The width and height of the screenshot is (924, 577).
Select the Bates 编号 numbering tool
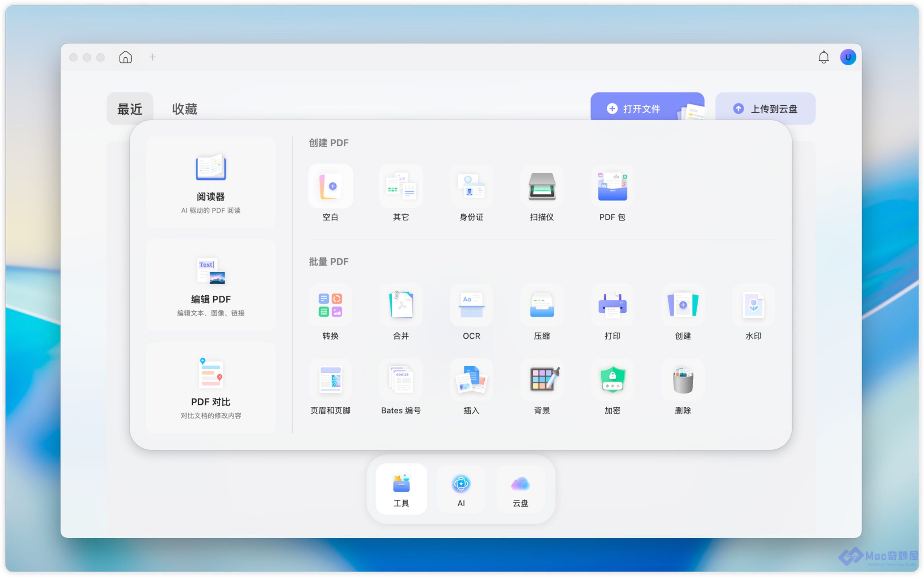pyautogui.click(x=401, y=380)
